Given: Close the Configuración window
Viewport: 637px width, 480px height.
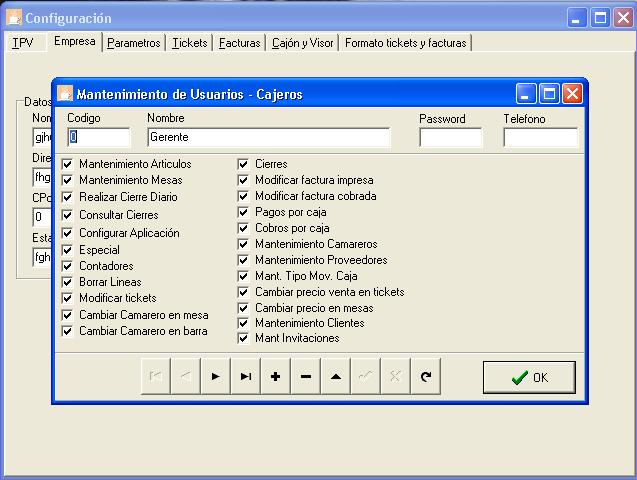Looking at the screenshot, I should coord(623,18).
